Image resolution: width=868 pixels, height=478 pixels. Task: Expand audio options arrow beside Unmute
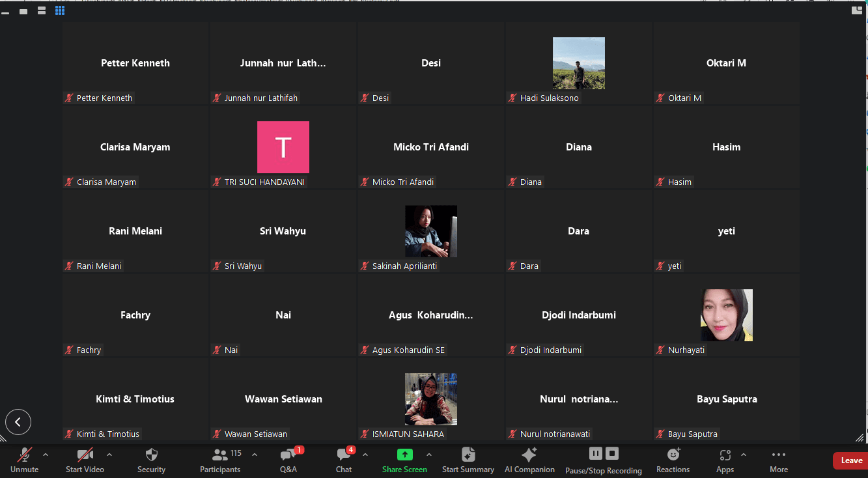46,455
